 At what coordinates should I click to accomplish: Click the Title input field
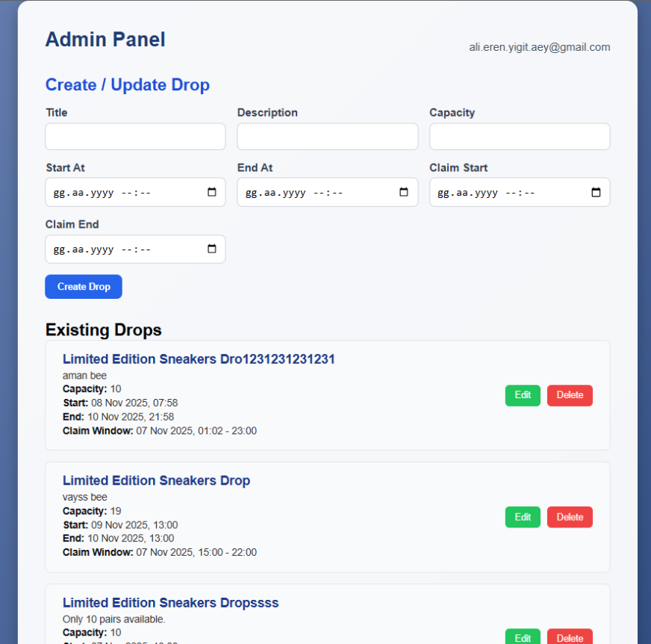point(135,136)
